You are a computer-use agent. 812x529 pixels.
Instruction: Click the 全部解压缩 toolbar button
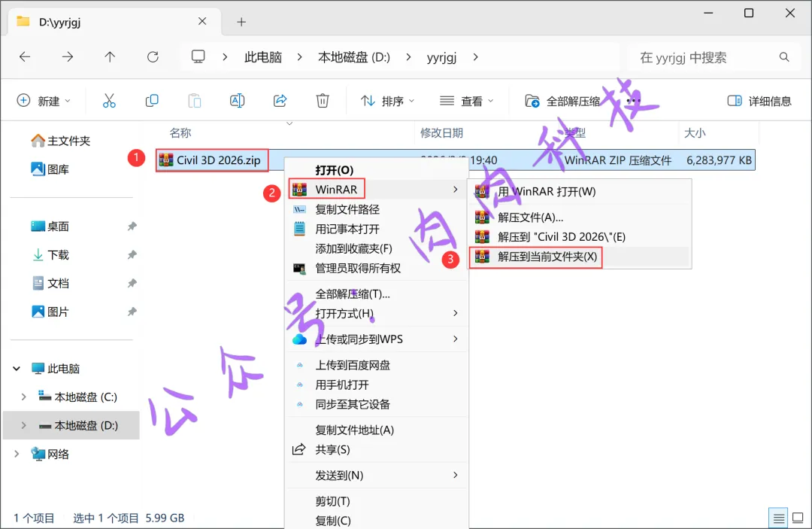coord(563,101)
